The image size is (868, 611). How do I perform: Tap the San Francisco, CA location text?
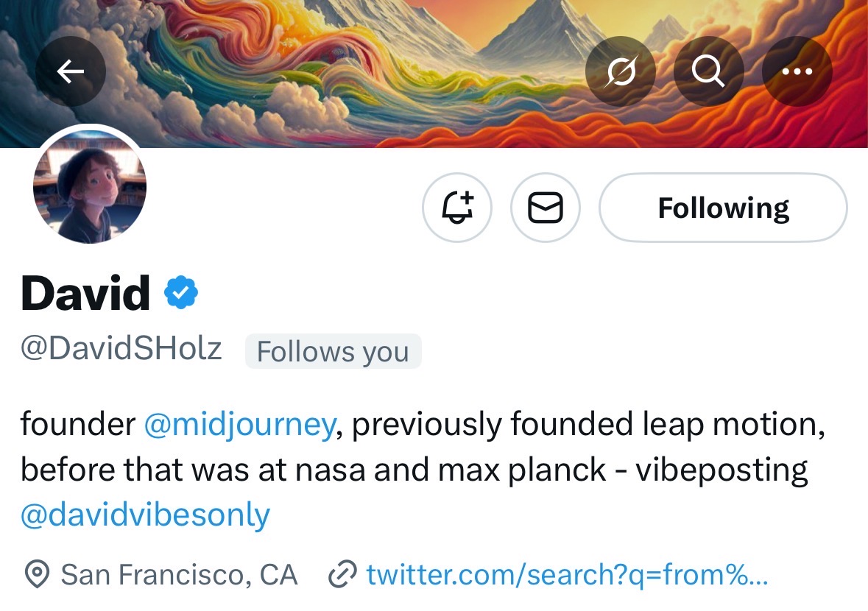(179, 574)
